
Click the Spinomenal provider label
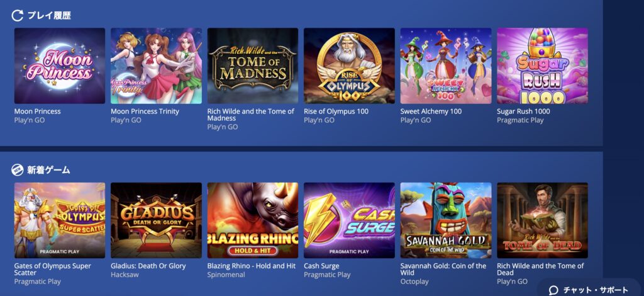[x=226, y=275]
